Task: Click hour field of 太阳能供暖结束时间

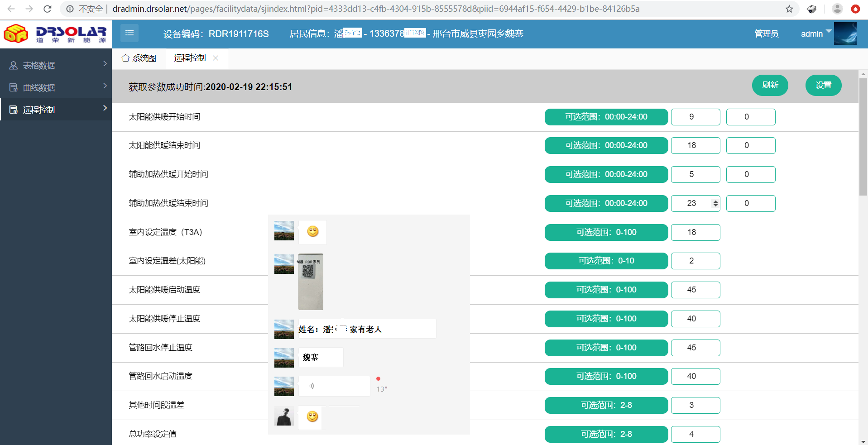Action: coord(695,145)
